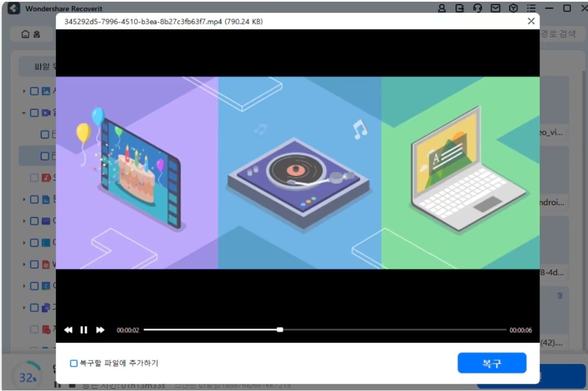Open the list menu icon in title bar
This screenshot has width=588, height=391.
tap(531, 8)
